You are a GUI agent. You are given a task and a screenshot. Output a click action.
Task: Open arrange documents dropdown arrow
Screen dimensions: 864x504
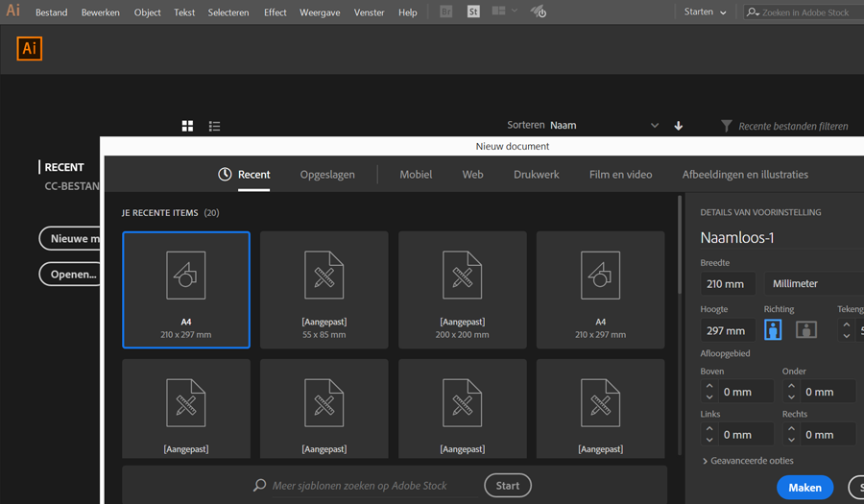click(x=515, y=11)
